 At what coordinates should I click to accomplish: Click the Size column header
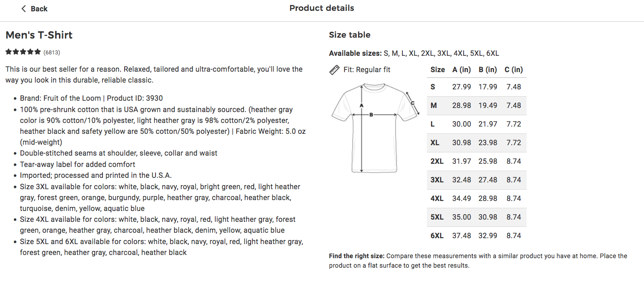(x=438, y=69)
